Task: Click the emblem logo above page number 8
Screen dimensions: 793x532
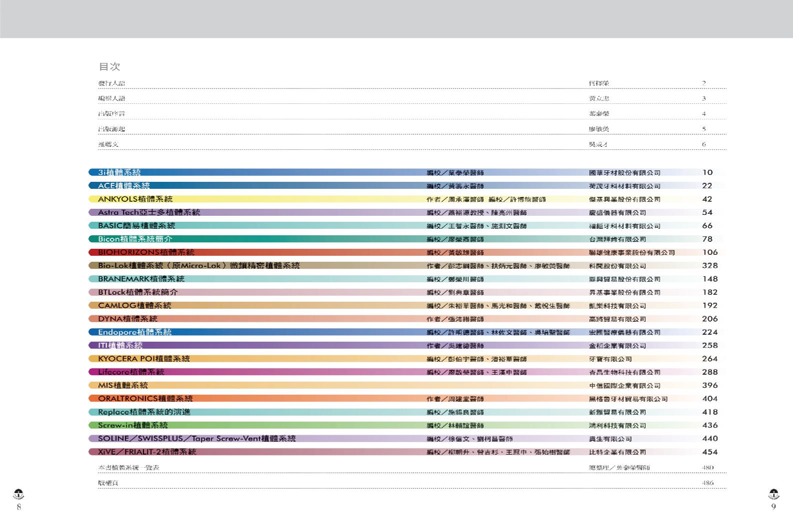Action: coord(19,495)
